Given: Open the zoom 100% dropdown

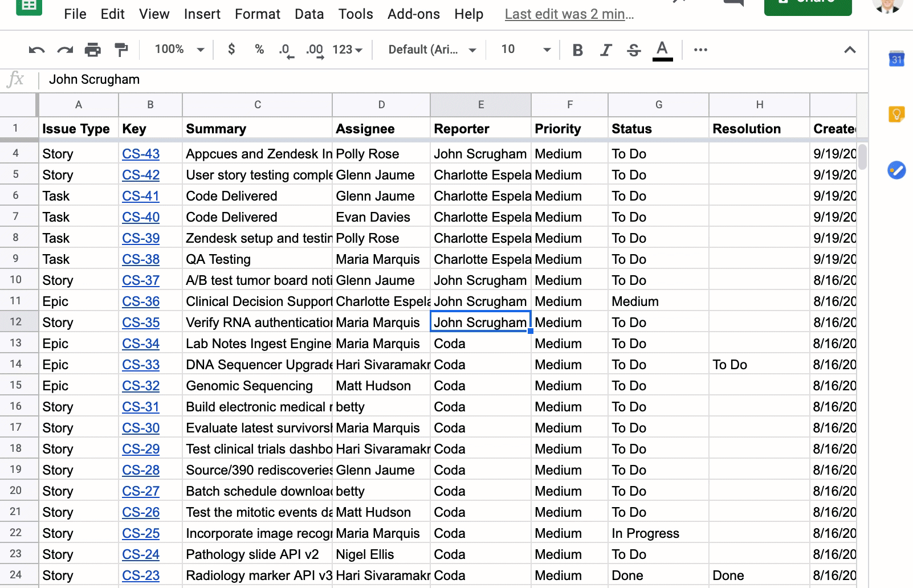Looking at the screenshot, I should point(179,50).
